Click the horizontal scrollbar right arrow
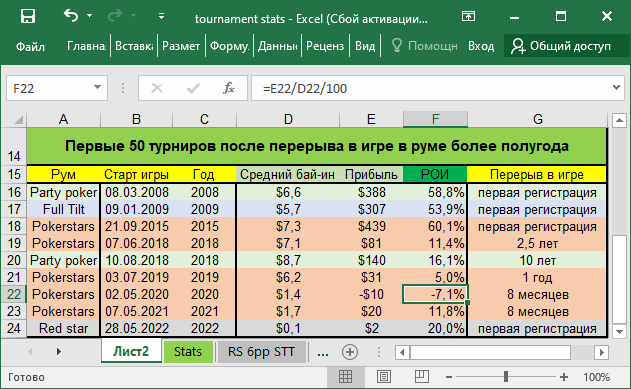This screenshot has width=631, height=389. coord(601,352)
